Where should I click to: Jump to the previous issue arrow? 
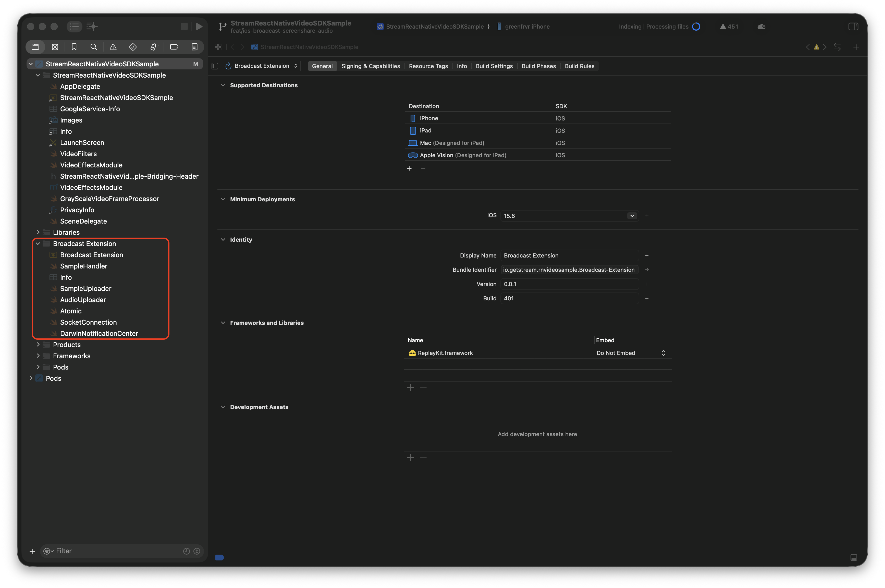coord(808,47)
